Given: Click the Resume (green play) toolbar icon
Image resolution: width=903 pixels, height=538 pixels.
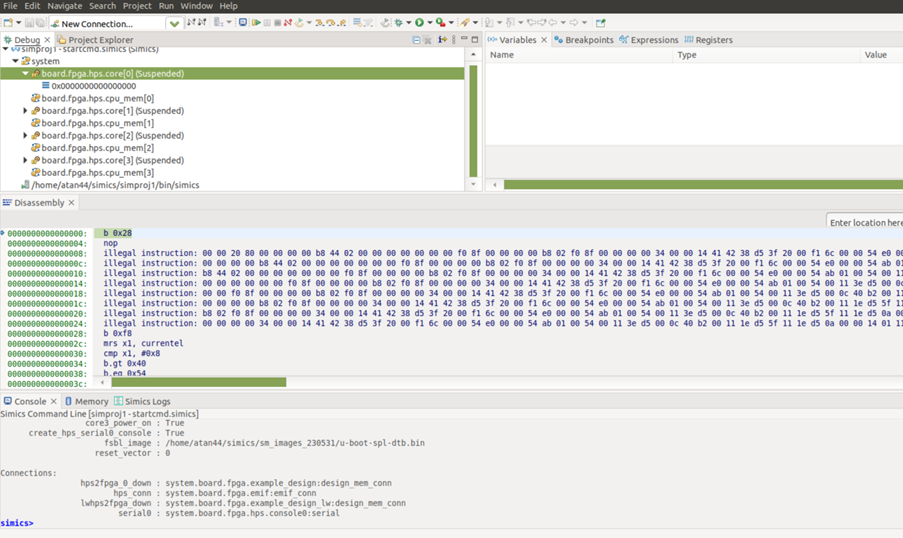Looking at the screenshot, I should point(256,22).
